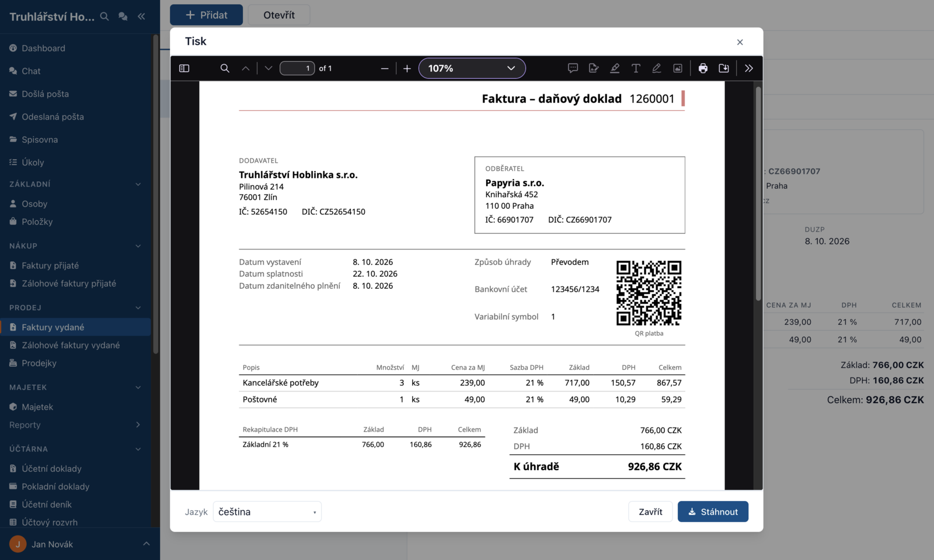This screenshot has width=934, height=560.
Task: Select the add text annotation tool
Action: point(636,68)
